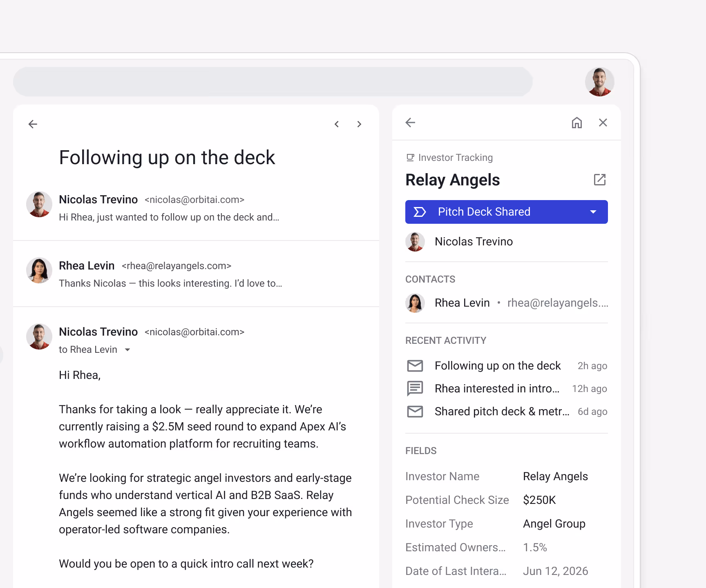Edit Potential Check Size value $250K
The width and height of the screenshot is (706, 588).
539,500
